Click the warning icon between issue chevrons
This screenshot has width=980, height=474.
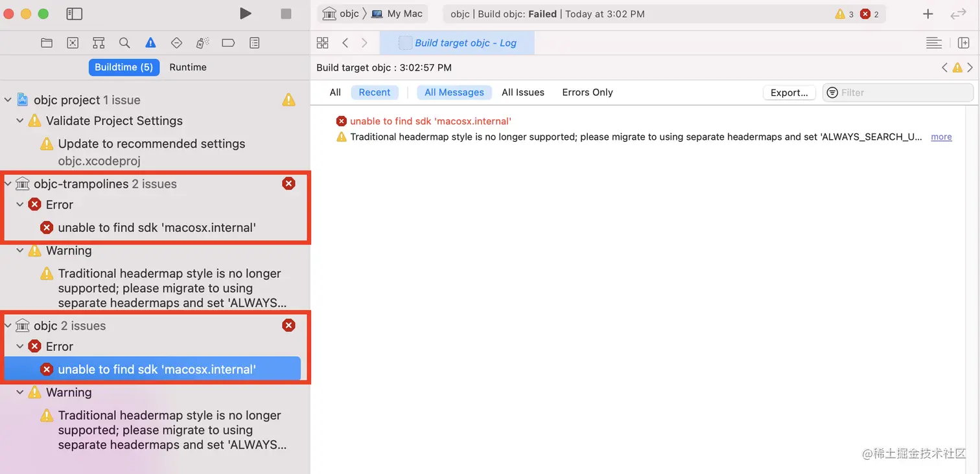coord(957,67)
